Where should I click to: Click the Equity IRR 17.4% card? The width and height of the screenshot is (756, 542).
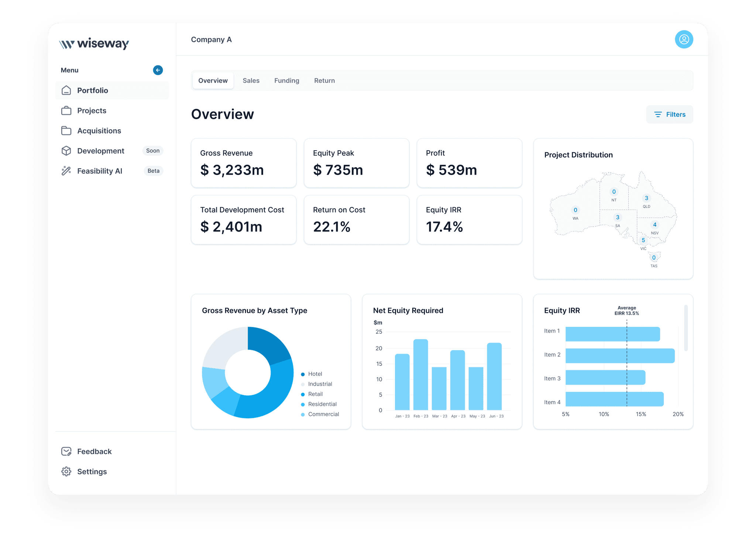click(x=470, y=220)
